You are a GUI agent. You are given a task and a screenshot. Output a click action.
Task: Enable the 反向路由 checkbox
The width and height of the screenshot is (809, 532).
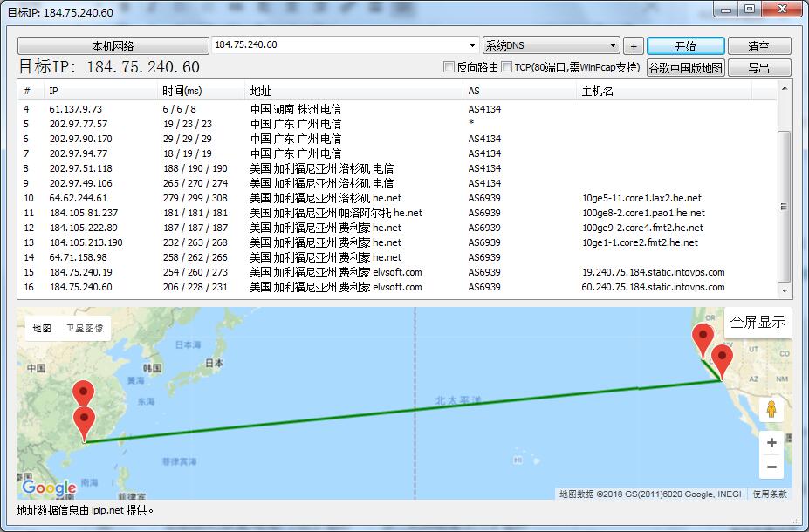pyautogui.click(x=449, y=67)
